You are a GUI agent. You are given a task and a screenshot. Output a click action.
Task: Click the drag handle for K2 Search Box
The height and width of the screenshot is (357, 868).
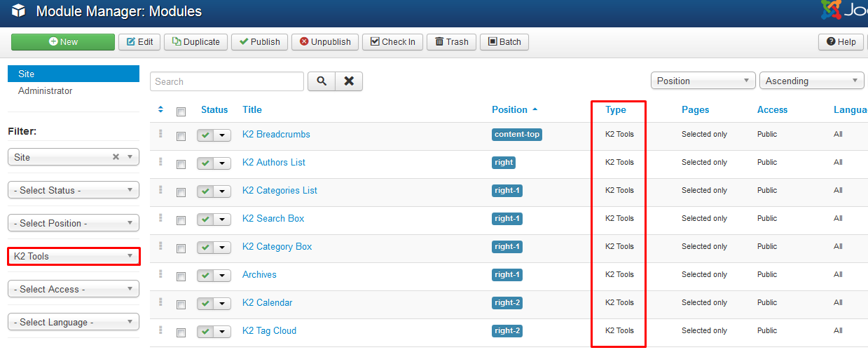click(160, 217)
